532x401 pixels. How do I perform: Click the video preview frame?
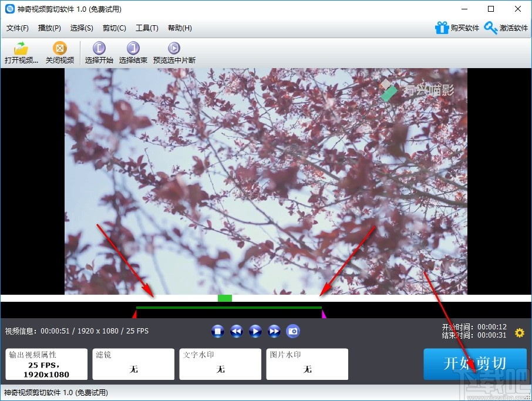click(265, 181)
